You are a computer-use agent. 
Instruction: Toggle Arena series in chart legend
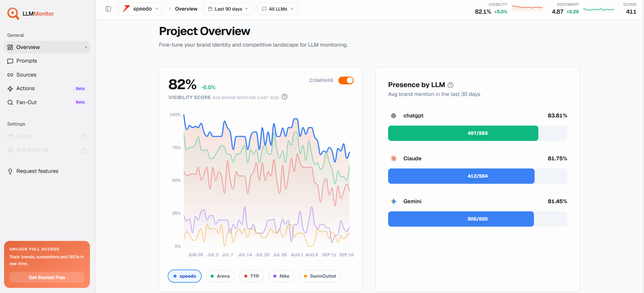click(220, 276)
